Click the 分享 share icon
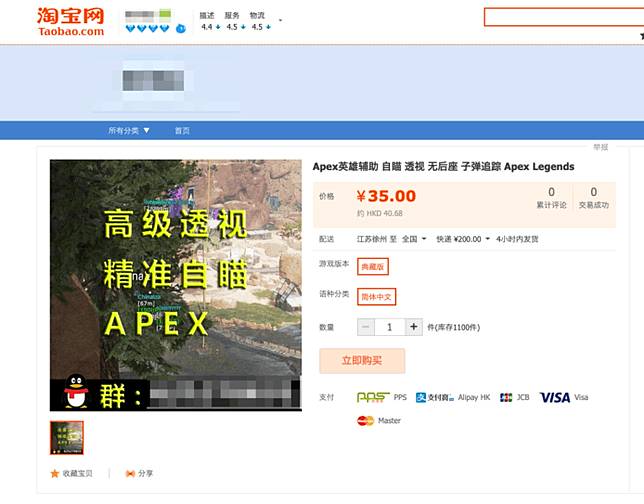644x504 pixels. point(130,474)
